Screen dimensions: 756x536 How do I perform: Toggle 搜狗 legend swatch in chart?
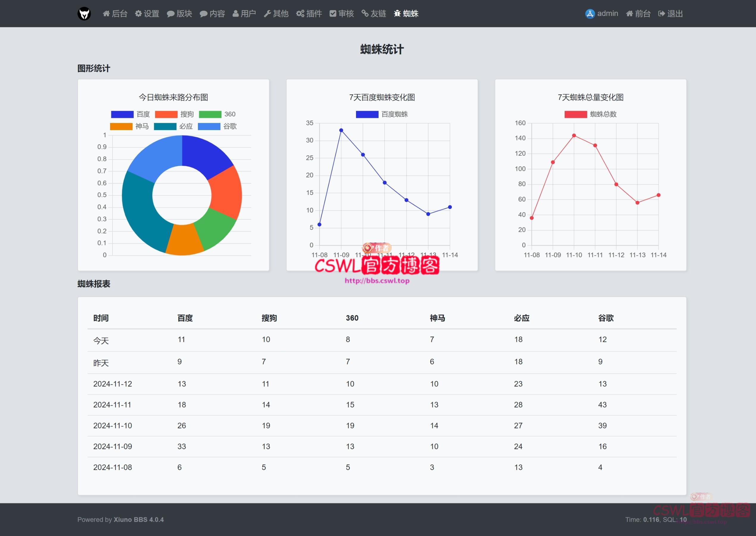tap(166, 114)
